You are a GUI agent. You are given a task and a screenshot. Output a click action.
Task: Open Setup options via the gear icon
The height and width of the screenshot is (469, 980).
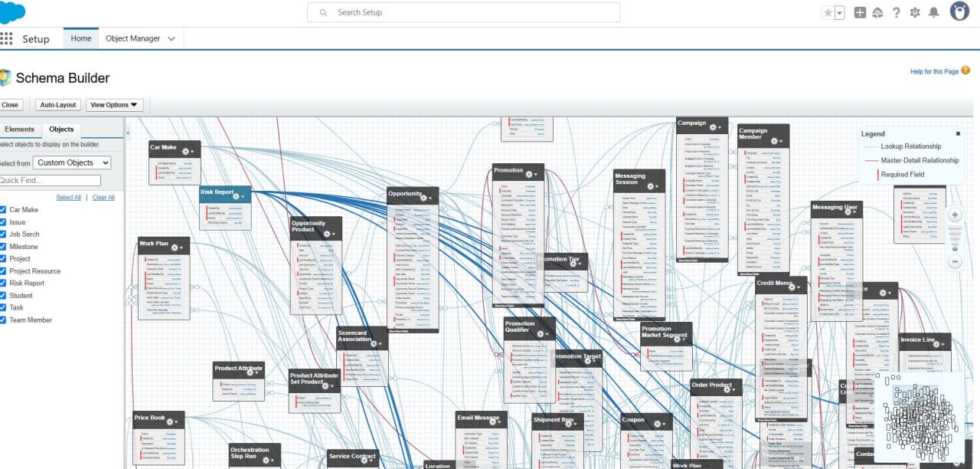[x=914, y=11]
